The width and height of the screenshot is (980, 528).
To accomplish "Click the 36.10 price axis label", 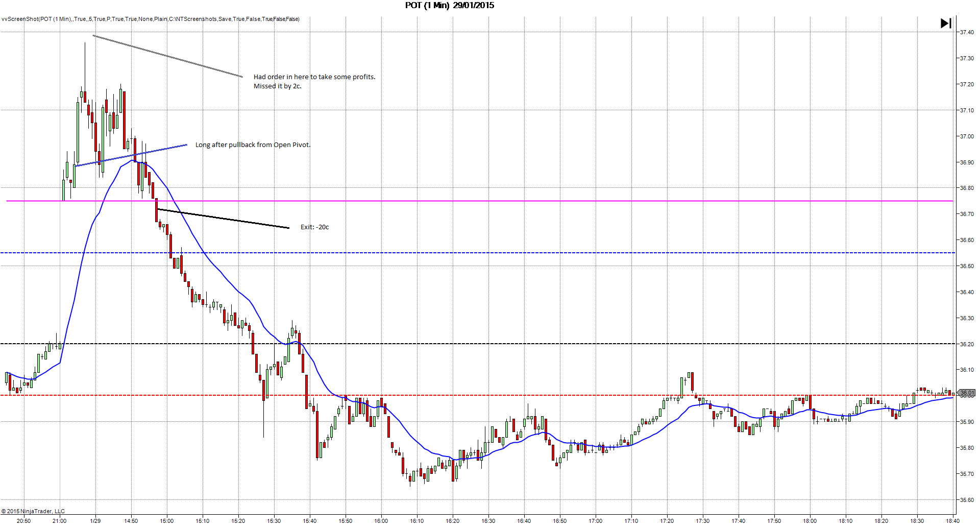I will click(x=967, y=370).
